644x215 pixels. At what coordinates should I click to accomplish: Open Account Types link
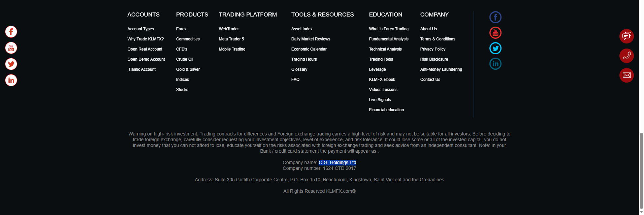140,29
